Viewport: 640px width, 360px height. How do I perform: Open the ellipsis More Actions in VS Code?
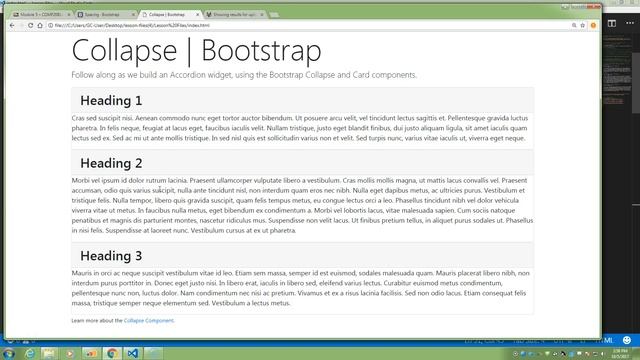tap(630, 23)
